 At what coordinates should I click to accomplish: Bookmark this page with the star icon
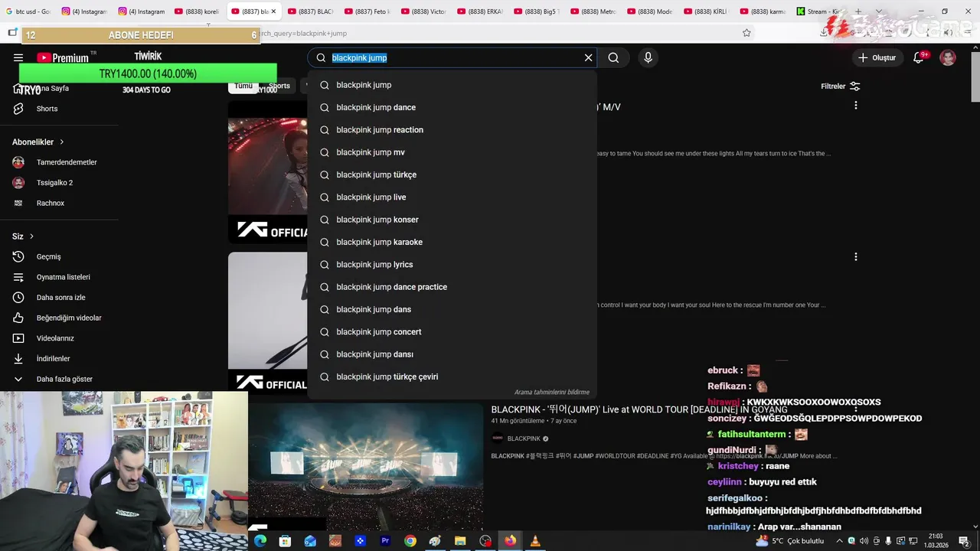click(746, 33)
